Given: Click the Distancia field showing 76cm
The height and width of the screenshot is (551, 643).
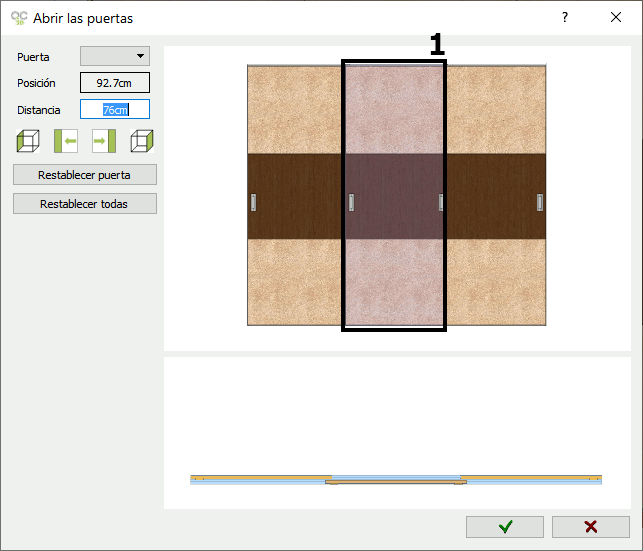Looking at the screenshot, I should (115, 109).
